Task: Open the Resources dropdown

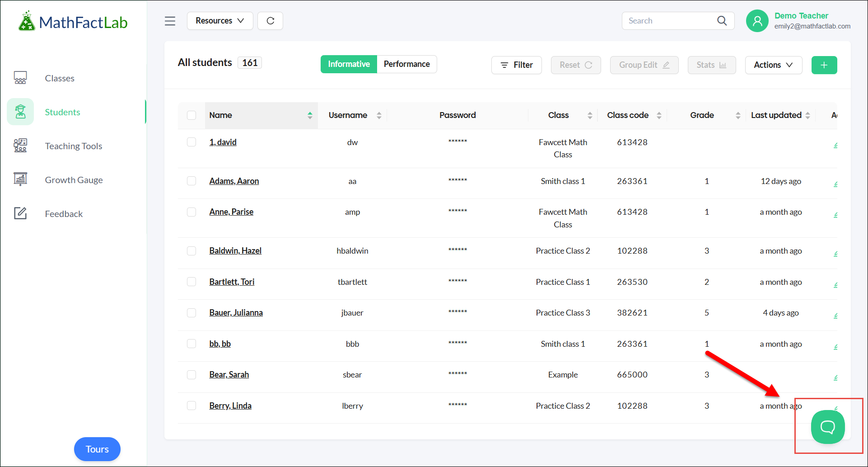Action: tap(220, 21)
